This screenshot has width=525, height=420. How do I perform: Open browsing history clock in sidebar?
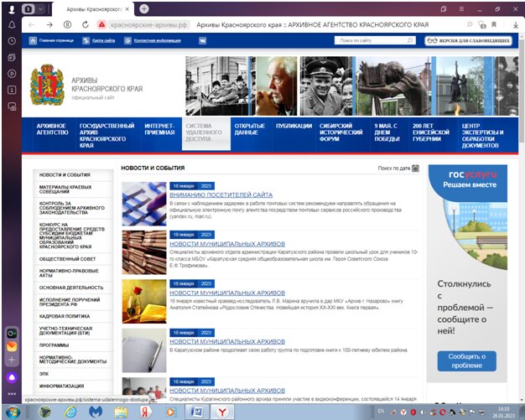[x=12, y=41]
